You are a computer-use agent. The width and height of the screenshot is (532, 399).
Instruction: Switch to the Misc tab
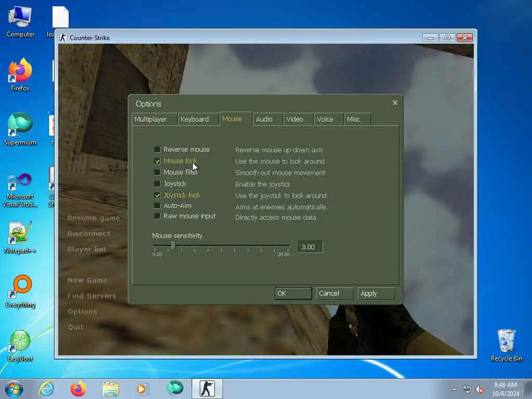357,119
